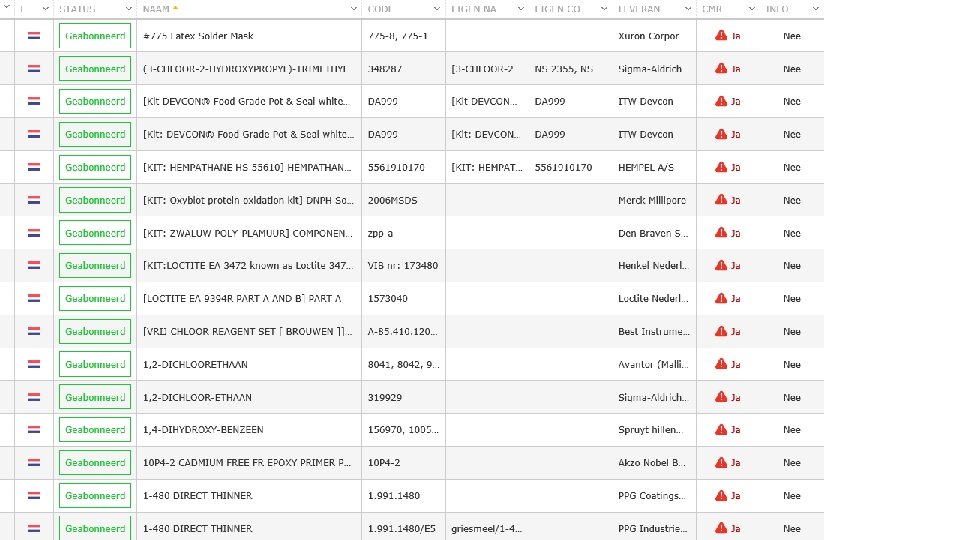Open the first narrow T column dropdown
Screen dimensions: 960x540
pos(45,9)
